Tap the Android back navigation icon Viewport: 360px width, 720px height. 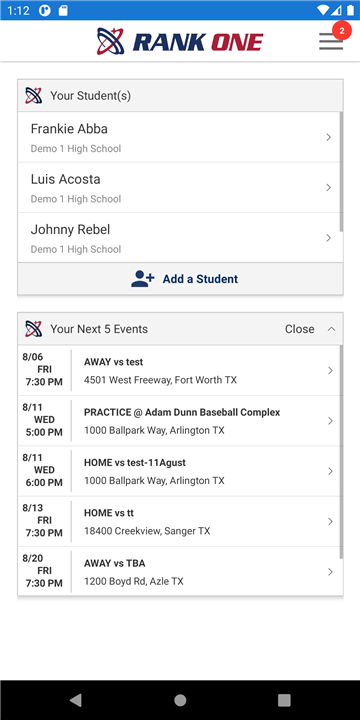[76, 700]
